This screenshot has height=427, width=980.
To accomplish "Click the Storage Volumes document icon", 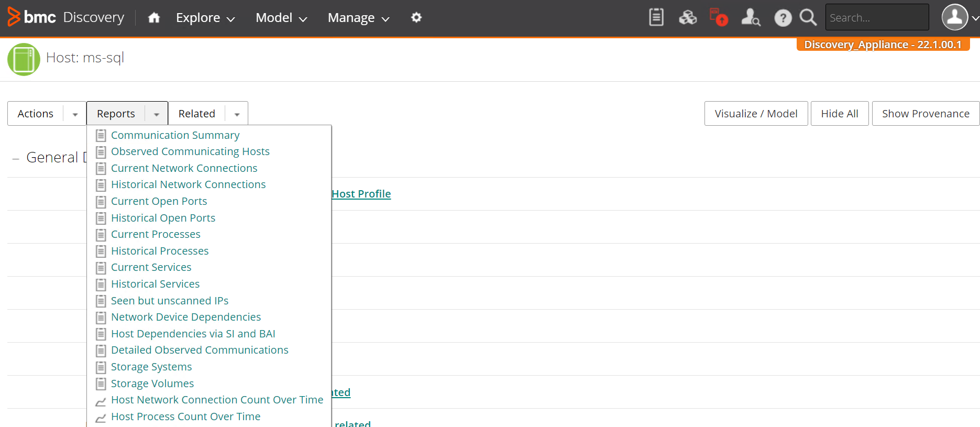I will tap(101, 384).
